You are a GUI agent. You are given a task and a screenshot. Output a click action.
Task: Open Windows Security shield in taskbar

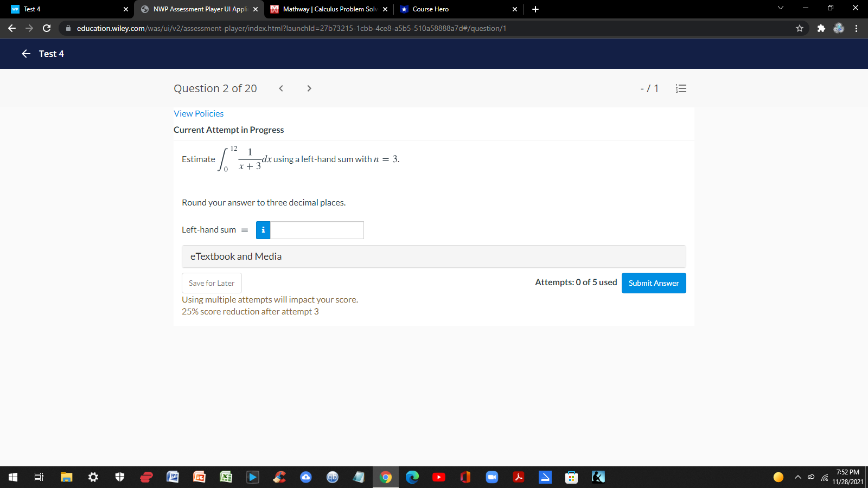120,477
